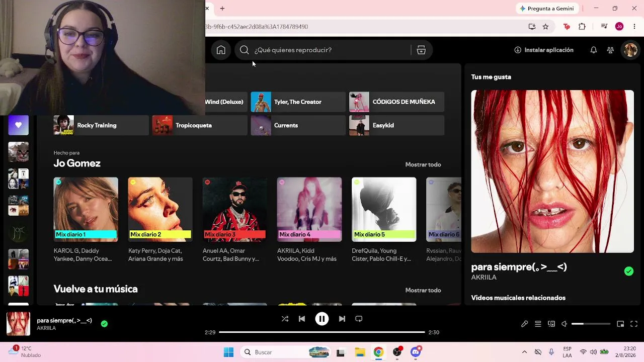This screenshot has width=644, height=362.
Task: Toggle shuffle in the player bar
Action: point(285,319)
